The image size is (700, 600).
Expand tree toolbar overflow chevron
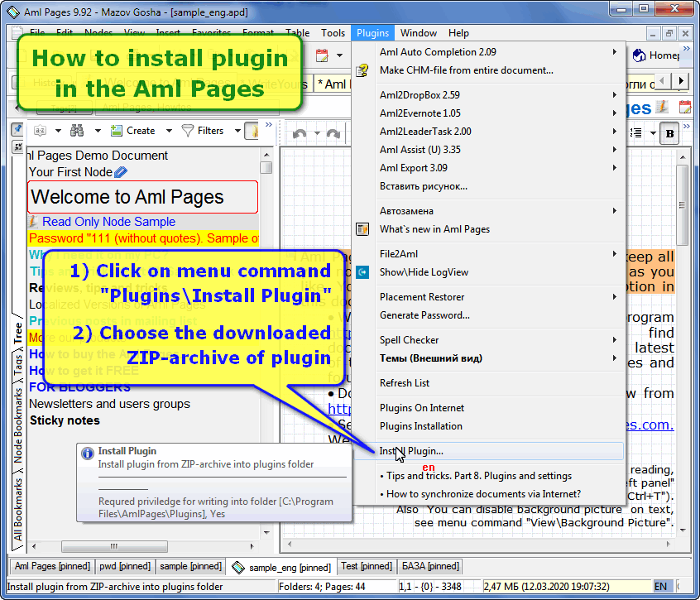pos(268,125)
